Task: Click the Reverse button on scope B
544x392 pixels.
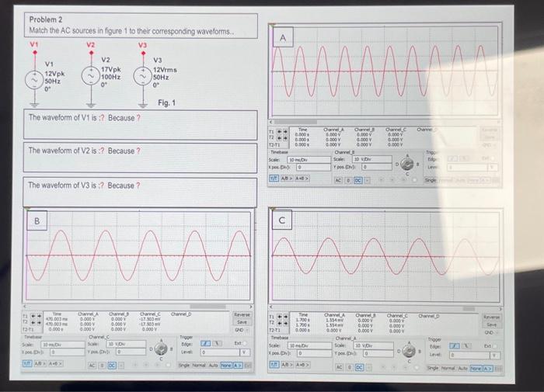Action: point(242,314)
